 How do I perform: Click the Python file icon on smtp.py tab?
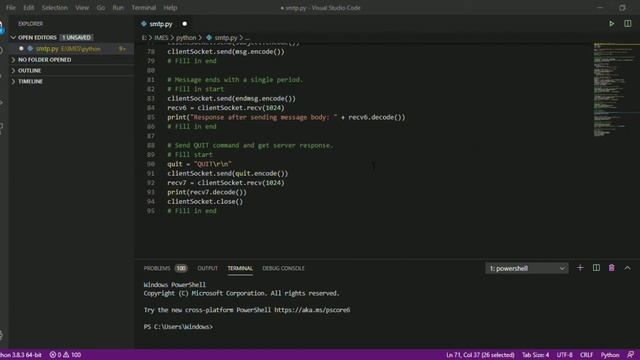coord(144,24)
